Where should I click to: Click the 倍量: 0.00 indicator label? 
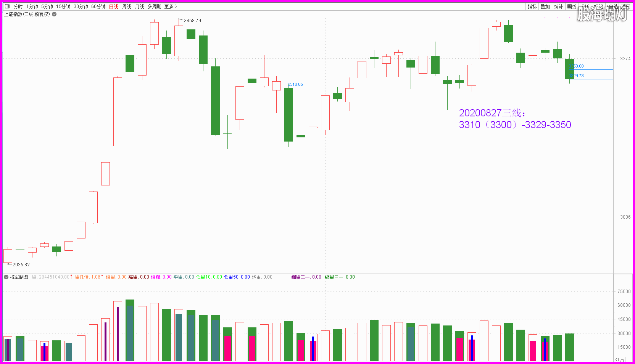coord(116,277)
